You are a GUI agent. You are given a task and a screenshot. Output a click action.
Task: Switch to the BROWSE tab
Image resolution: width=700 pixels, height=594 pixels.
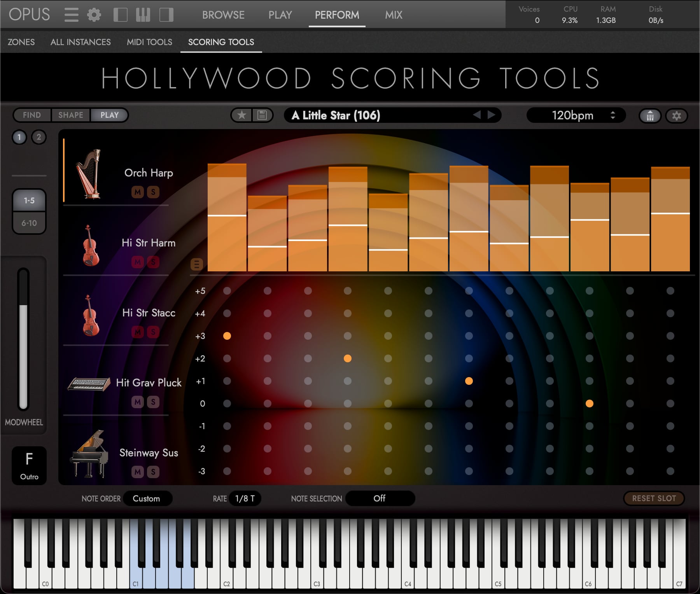pos(223,15)
